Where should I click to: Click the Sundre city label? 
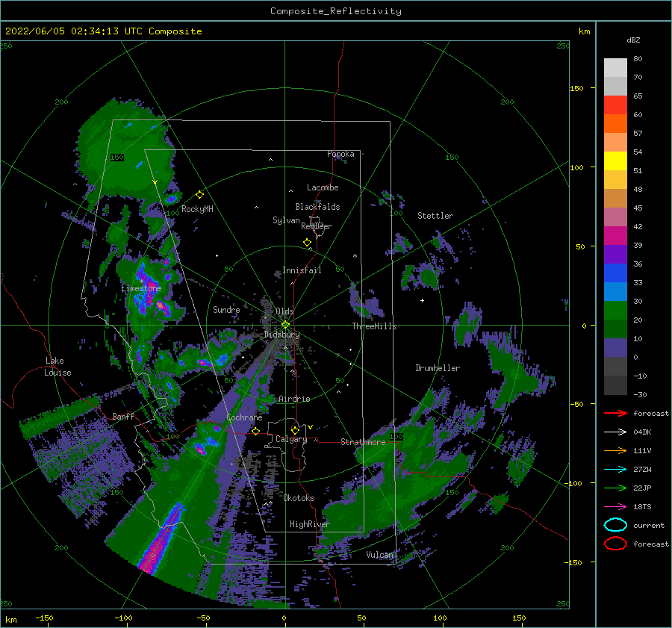226,309
